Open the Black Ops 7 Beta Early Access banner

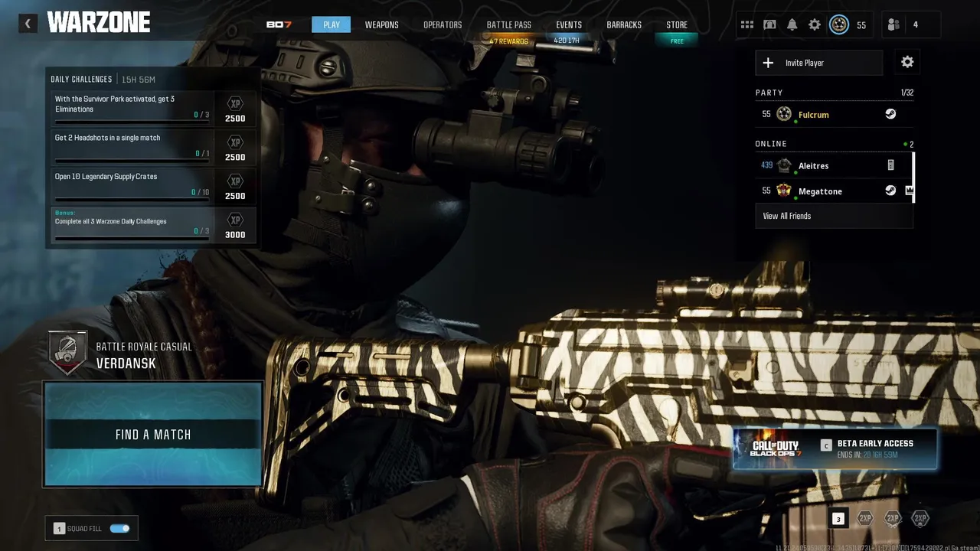pos(835,448)
